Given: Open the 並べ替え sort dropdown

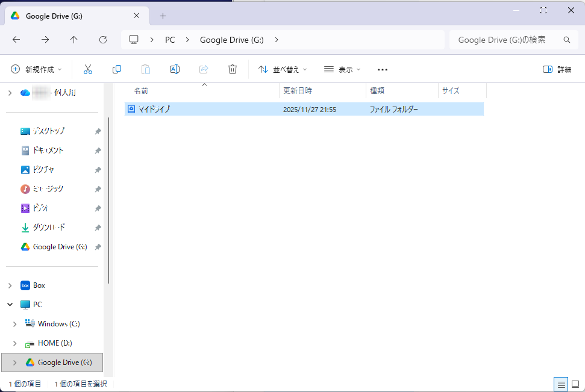Looking at the screenshot, I should tap(283, 69).
